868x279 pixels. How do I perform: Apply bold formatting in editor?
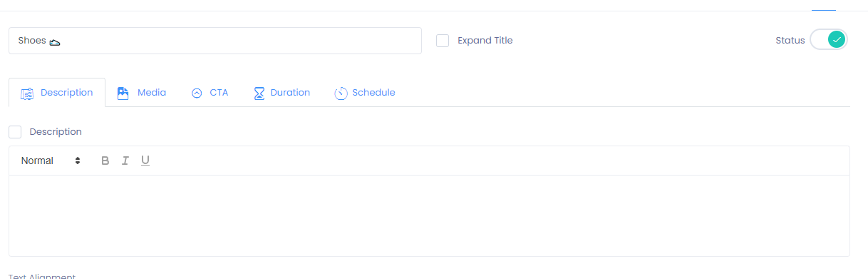tap(105, 161)
